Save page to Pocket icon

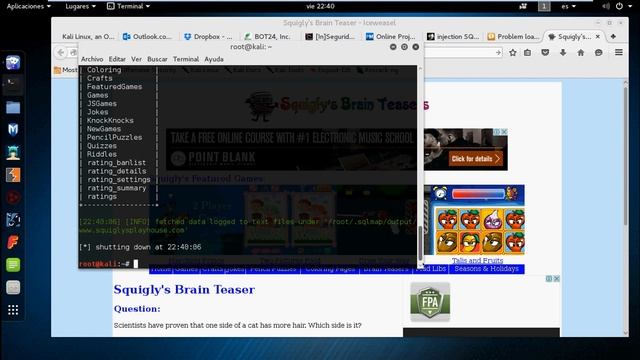tap(545, 53)
